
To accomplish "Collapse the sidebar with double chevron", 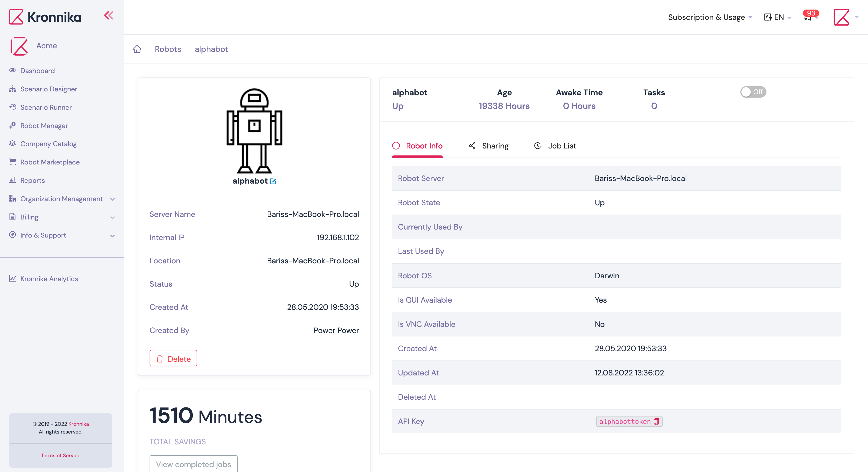I will 109,15.
